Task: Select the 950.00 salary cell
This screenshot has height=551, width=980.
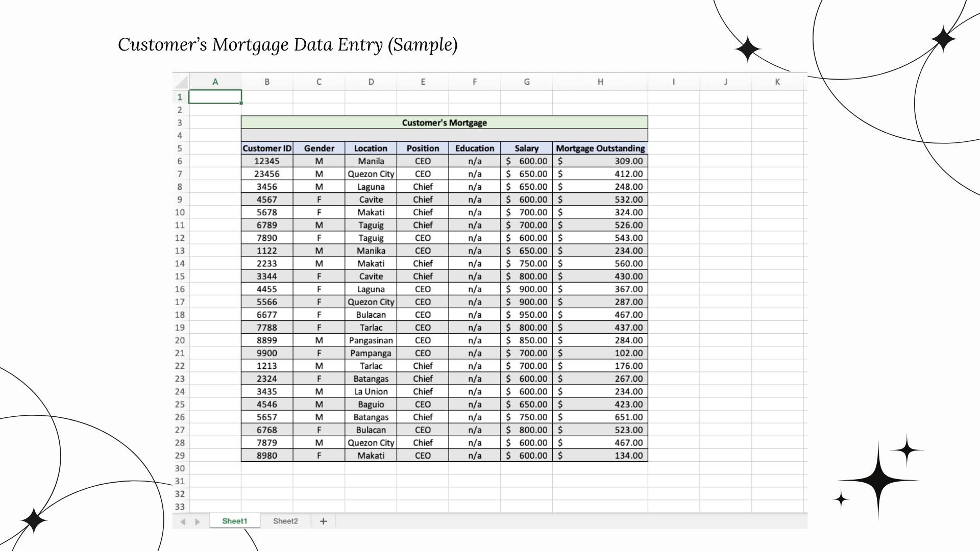Action: [527, 315]
